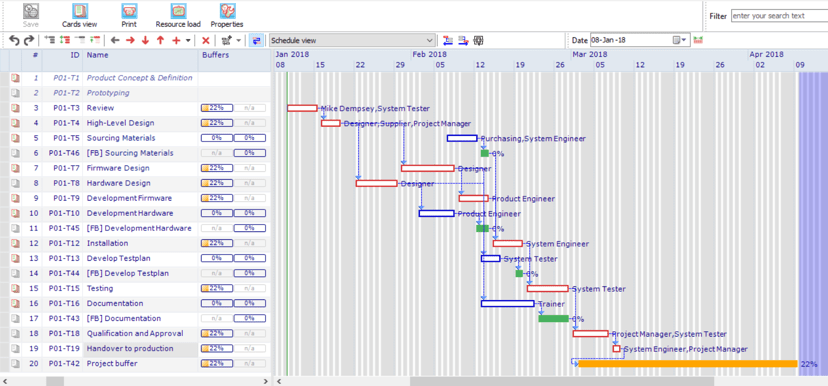Click the orange Project buffer bar
Viewport: 828px width, 386px height.
tap(688, 364)
